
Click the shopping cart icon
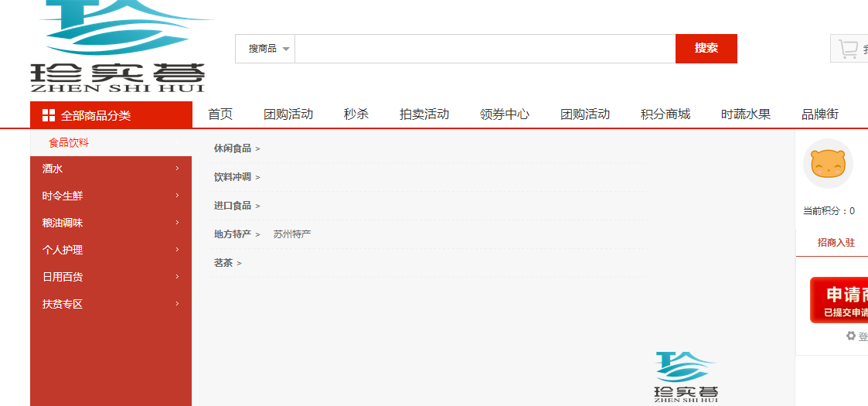pyautogui.click(x=848, y=49)
